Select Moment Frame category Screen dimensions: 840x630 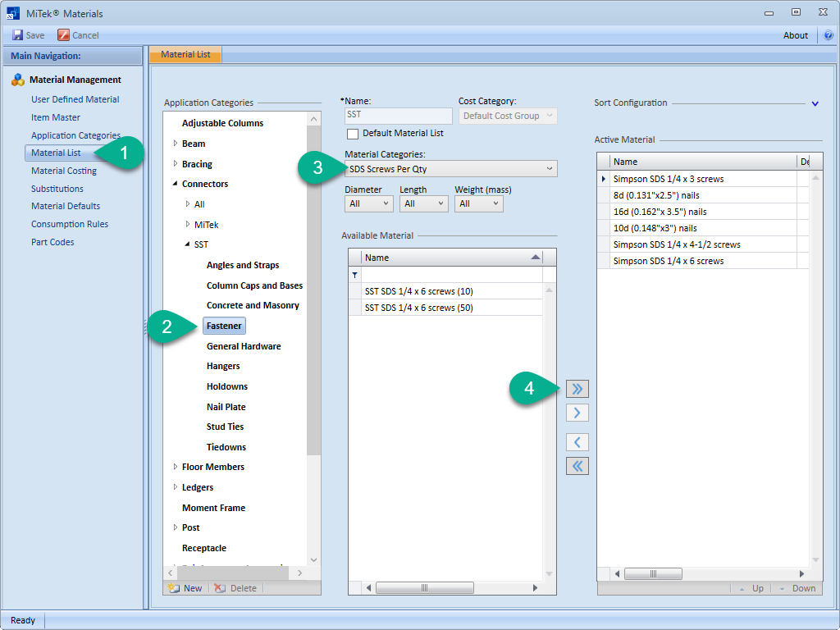click(214, 508)
